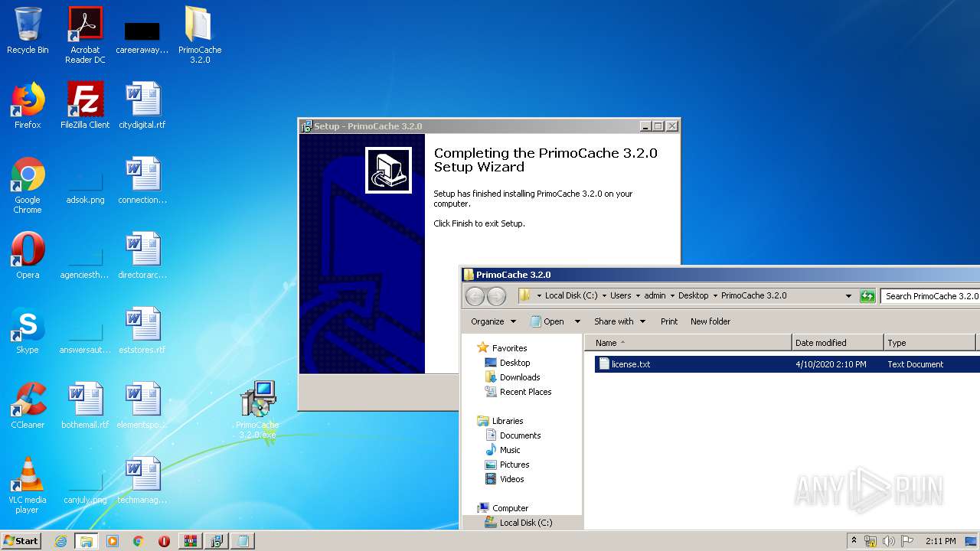The width and height of the screenshot is (980, 551).
Task: Launch Acrobat Reader DC shortcut
Action: pyautogui.click(x=85, y=35)
